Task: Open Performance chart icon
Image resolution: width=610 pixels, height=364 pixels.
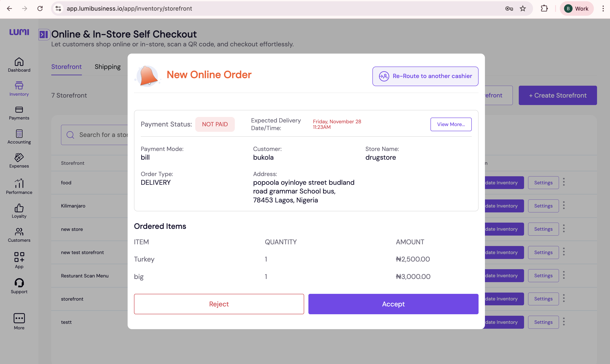Action: click(x=19, y=186)
